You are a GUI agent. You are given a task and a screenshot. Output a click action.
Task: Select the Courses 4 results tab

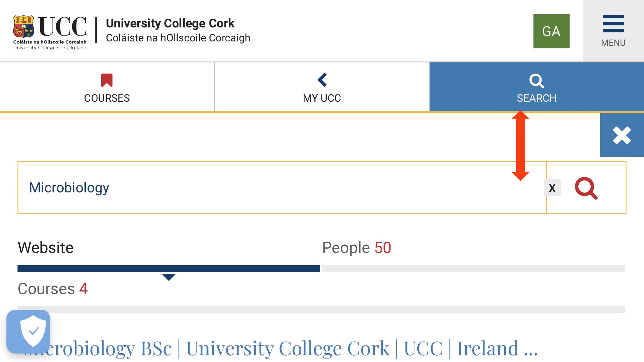point(52,289)
